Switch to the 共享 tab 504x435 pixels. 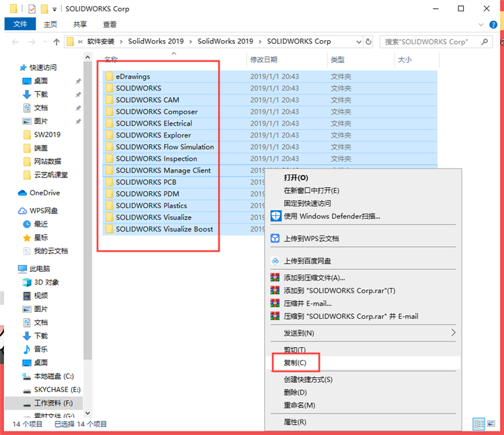80,24
